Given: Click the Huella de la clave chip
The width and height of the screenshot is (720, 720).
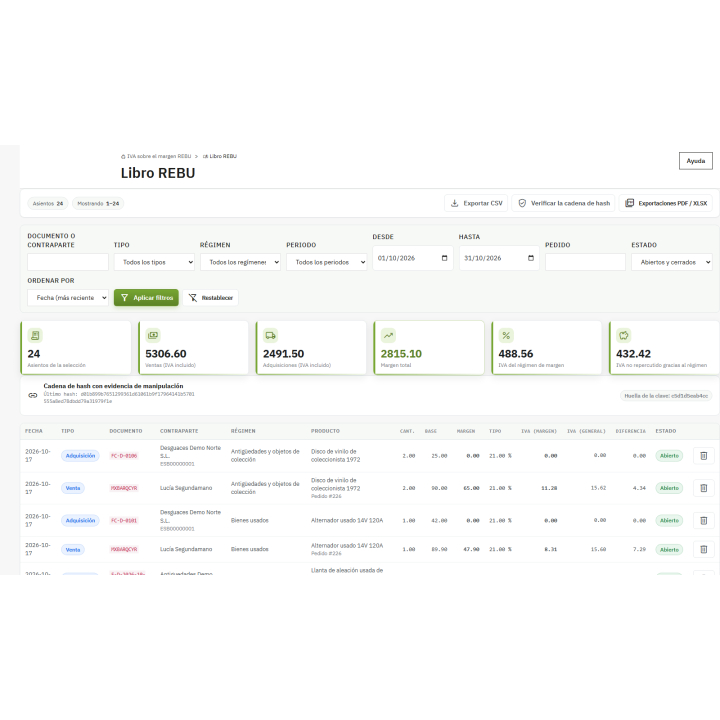Looking at the screenshot, I should tap(666, 396).
